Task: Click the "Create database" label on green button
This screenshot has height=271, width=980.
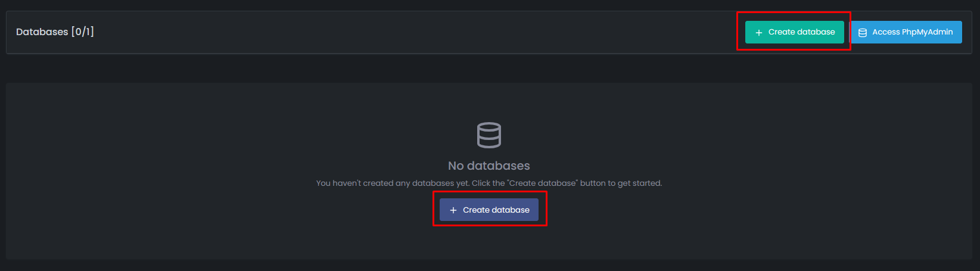Action: (801, 32)
